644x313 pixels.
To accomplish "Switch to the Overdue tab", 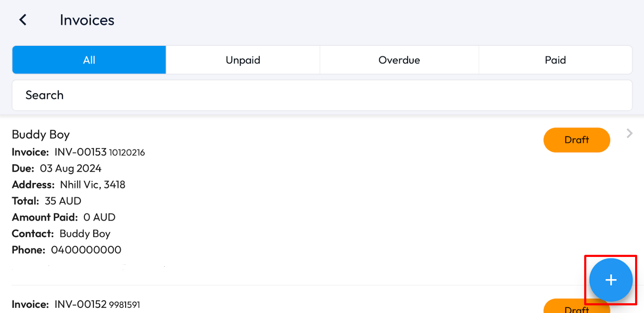I will [399, 60].
